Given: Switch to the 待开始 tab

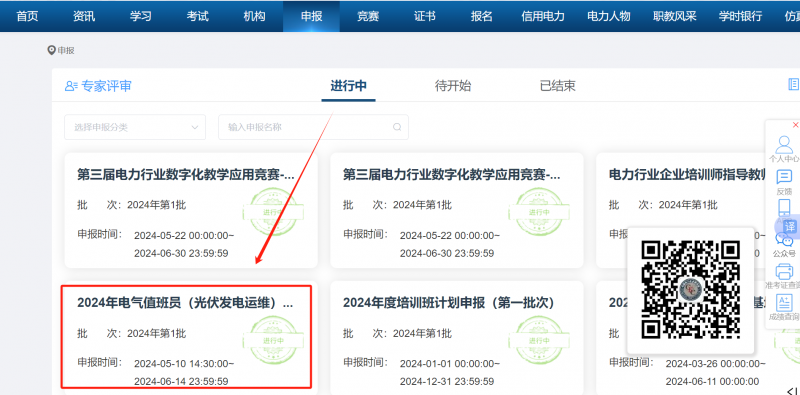Looking at the screenshot, I should [x=453, y=86].
